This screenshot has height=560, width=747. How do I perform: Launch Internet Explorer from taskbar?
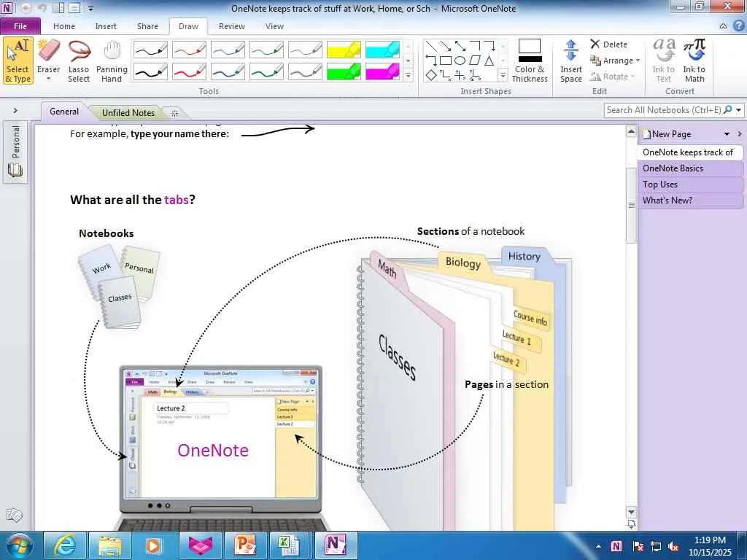(x=65, y=545)
